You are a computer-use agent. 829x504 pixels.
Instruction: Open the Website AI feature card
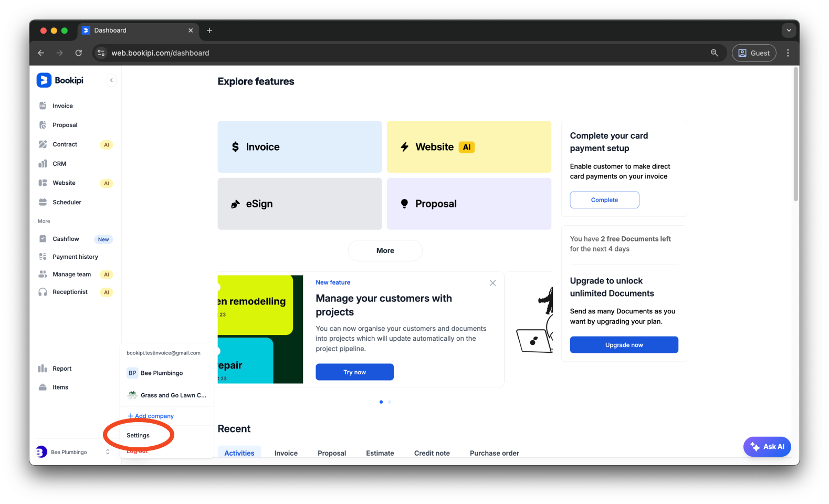pos(469,147)
